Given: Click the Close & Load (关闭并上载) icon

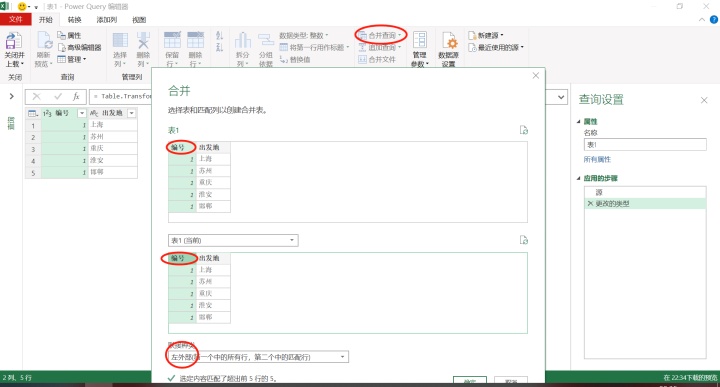Looking at the screenshot, I should point(13,41).
